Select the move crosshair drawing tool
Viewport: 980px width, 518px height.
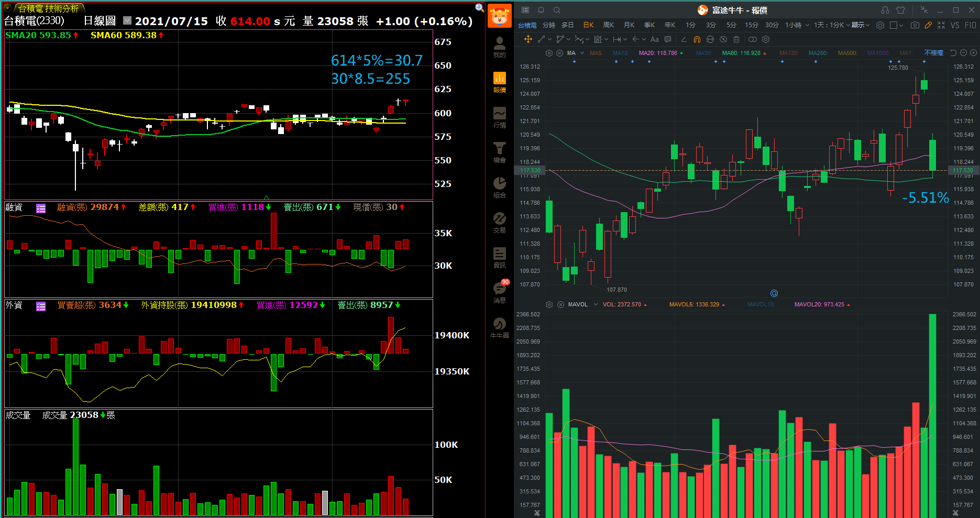pos(528,39)
